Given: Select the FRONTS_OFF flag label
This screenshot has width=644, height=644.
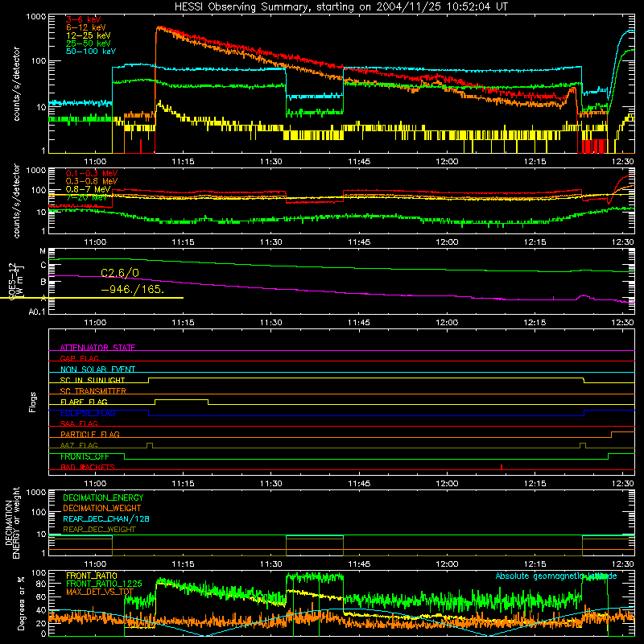Looking at the screenshot, I should point(85,456).
